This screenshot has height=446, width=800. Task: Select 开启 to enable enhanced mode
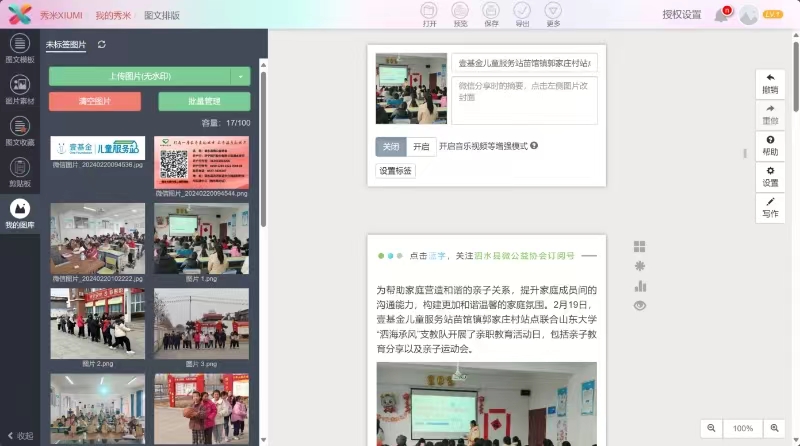click(x=421, y=146)
